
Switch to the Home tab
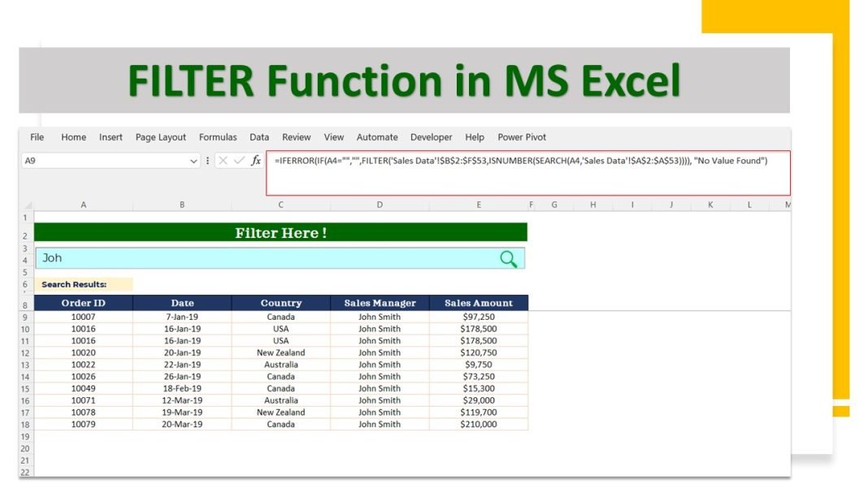tap(74, 137)
